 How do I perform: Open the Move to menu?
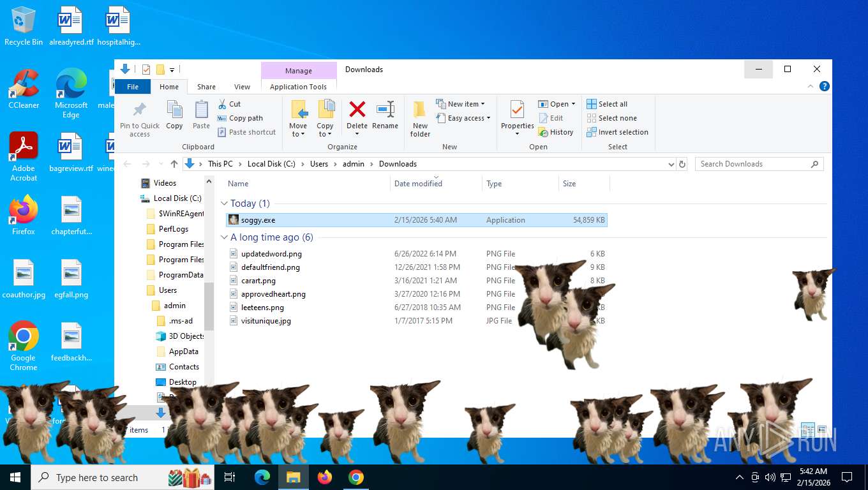(298, 119)
